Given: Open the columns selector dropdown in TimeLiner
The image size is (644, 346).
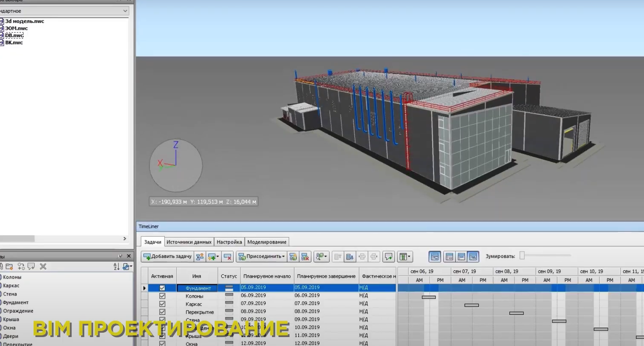Looking at the screenshot, I should [403, 256].
